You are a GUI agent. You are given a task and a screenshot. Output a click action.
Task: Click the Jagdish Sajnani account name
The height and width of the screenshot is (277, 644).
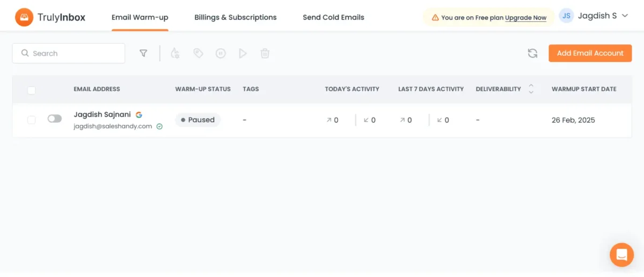pyautogui.click(x=102, y=114)
